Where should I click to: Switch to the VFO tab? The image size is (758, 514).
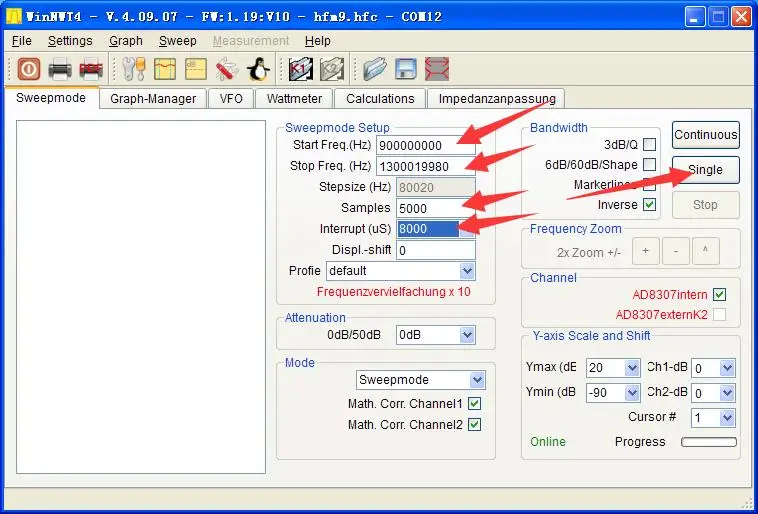[231, 99]
